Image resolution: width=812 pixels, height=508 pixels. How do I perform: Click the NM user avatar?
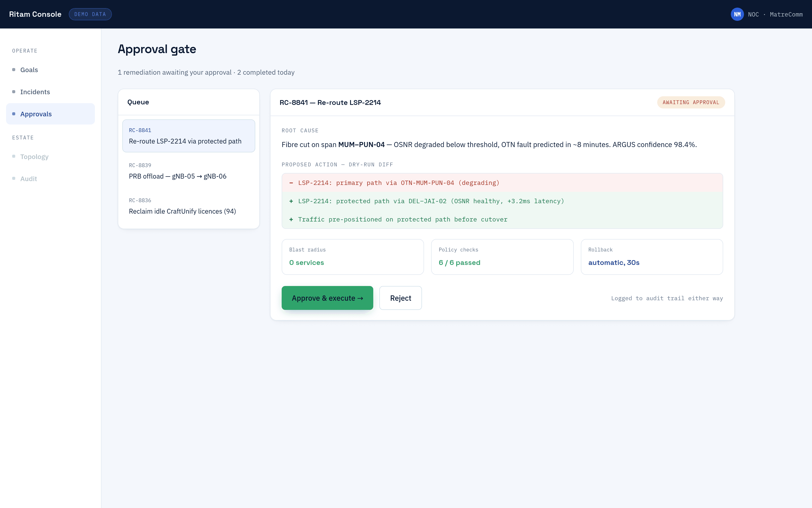pyautogui.click(x=737, y=14)
